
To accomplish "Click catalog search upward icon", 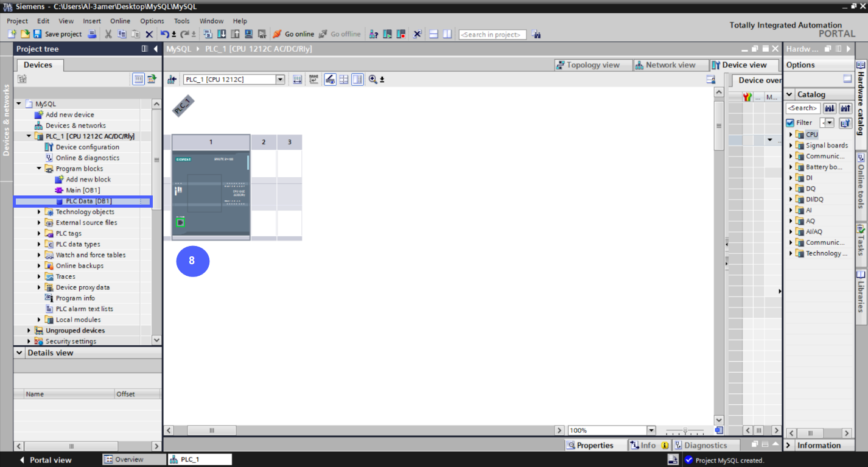I will 845,108.
